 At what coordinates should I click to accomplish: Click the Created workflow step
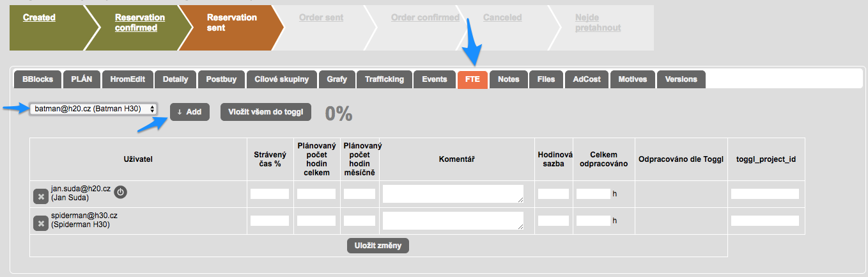click(39, 18)
